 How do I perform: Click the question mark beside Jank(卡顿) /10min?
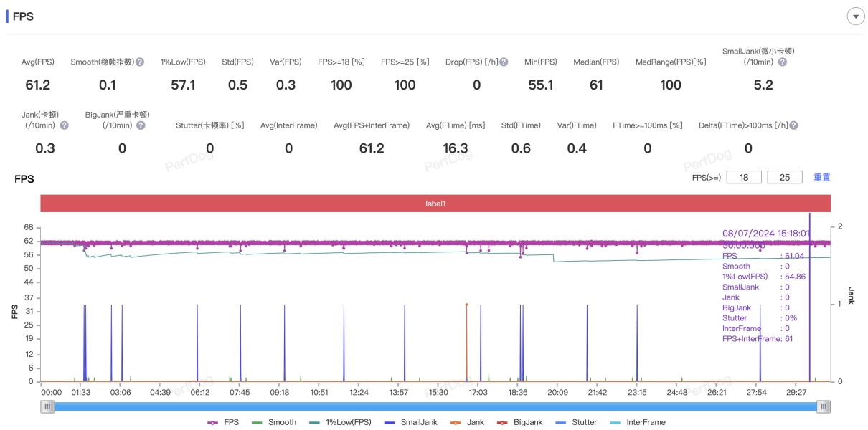pyautogui.click(x=65, y=125)
